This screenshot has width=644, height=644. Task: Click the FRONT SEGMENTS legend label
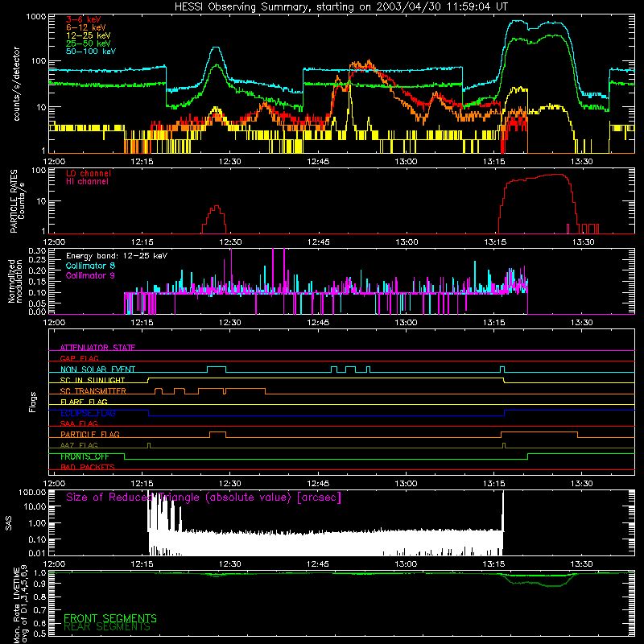[x=110, y=618]
